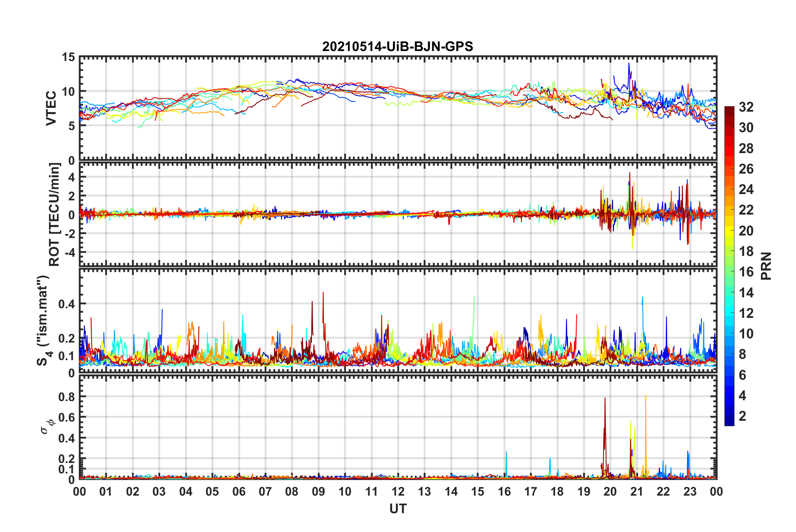Viewport: 796px width, 532px height.
Task: Click inside the sigma-phi plot panel
Action: point(398,427)
